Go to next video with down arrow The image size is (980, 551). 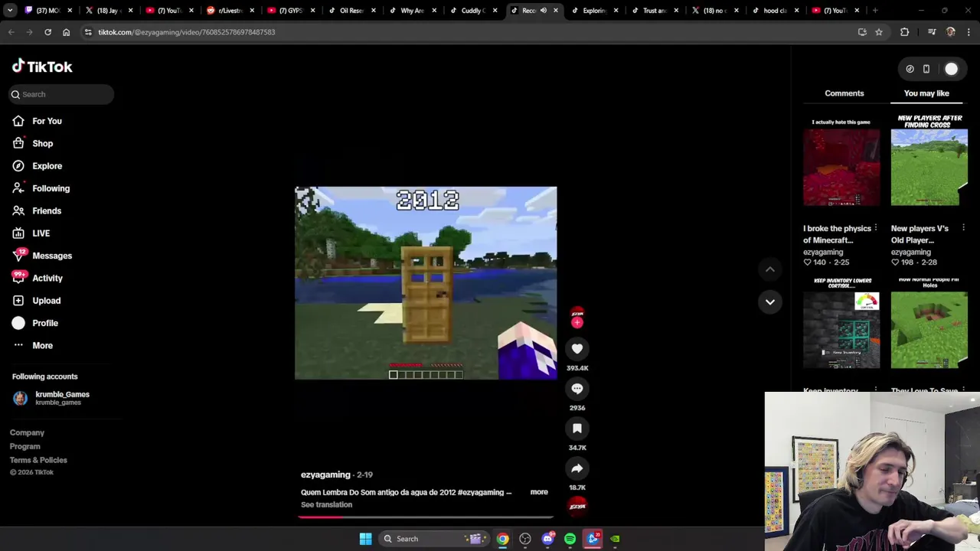click(x=770, y=302)
